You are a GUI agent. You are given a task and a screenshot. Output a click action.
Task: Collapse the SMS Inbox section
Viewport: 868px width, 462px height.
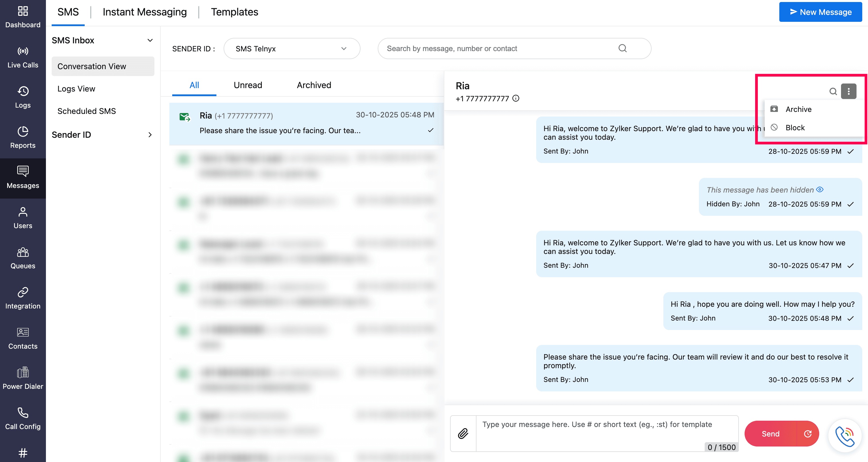pyautogui.click(x=150, y=40)
